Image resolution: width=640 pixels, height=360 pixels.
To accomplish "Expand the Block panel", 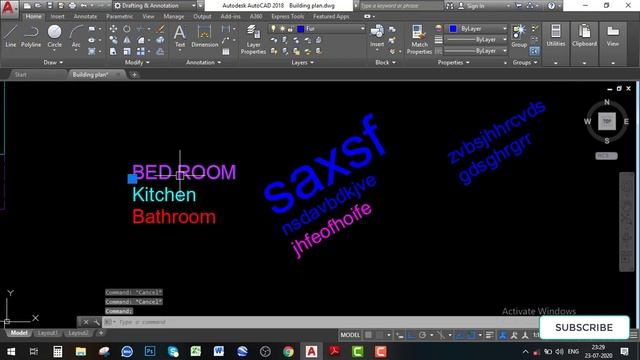I will coord(385,62).
